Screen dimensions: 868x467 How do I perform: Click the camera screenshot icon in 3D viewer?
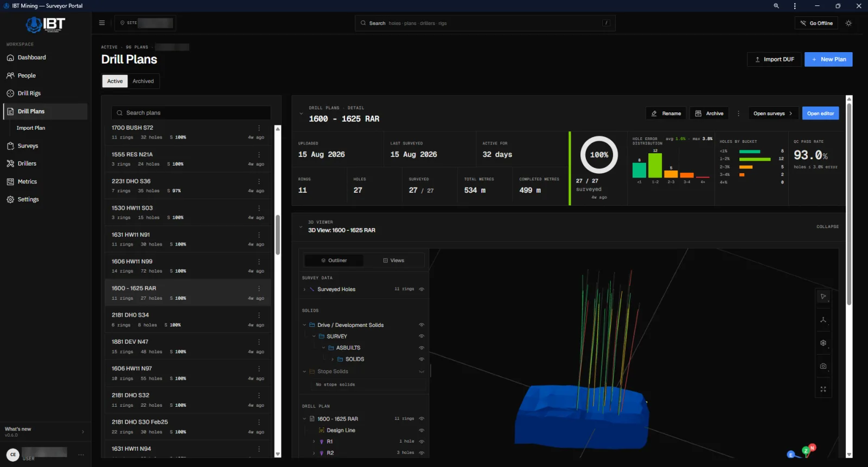823,366
